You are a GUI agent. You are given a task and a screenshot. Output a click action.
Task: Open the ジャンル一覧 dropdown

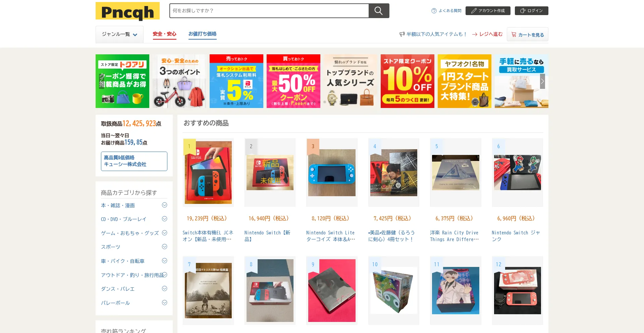click(119, 35)
